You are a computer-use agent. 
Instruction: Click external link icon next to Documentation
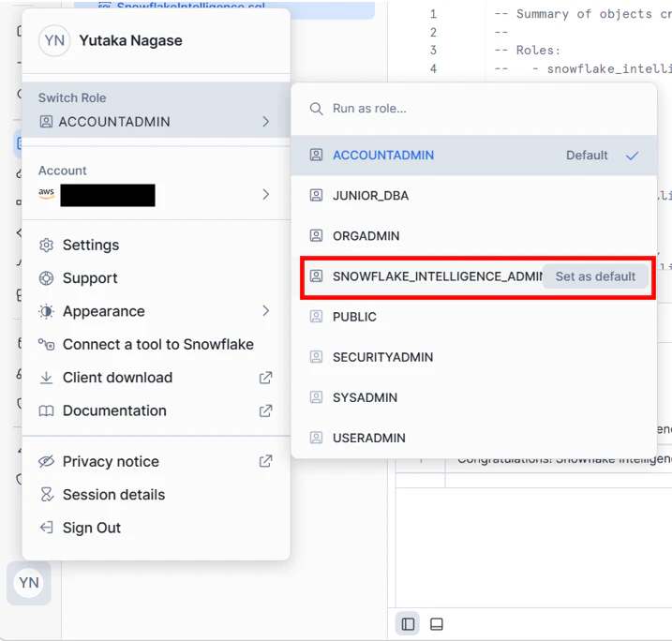266,410
